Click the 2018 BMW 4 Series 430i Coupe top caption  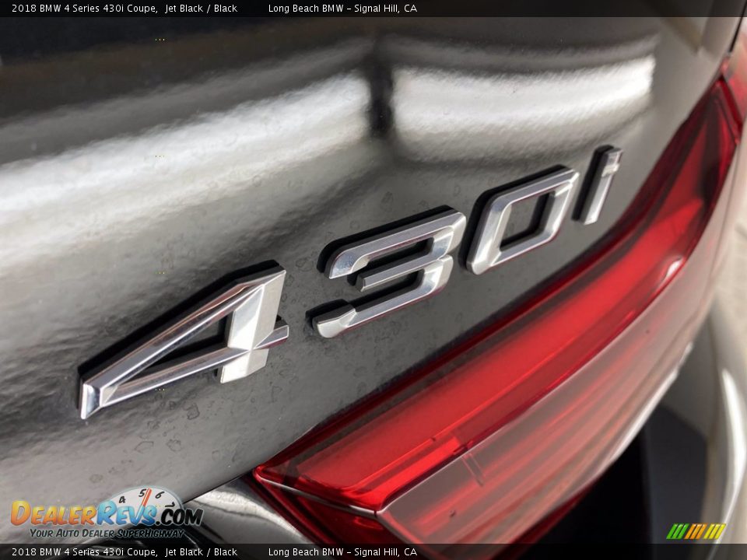pyautogui.click(x=85, y=8)
